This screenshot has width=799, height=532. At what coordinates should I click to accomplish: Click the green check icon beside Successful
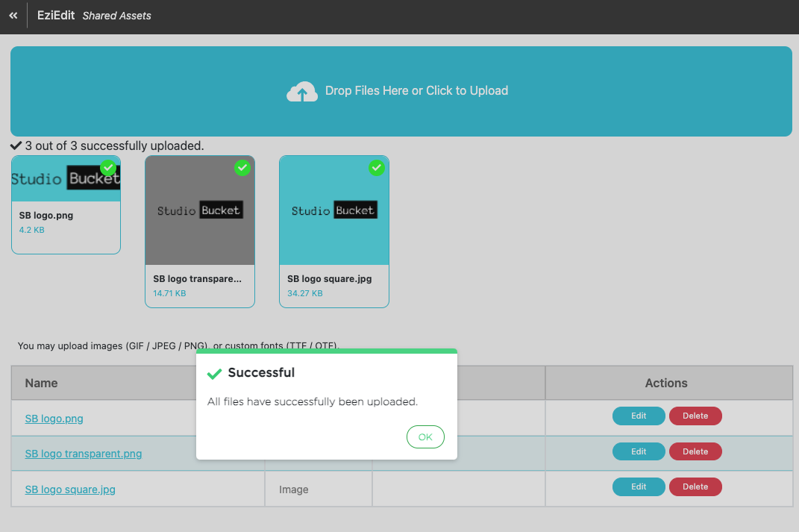tap(215, 374)
